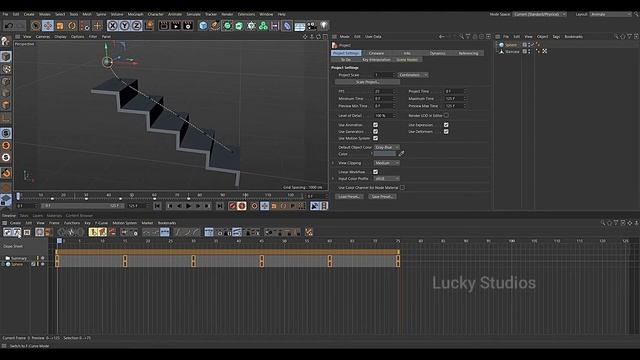Expand the Input Color Profile options
The image size is (640, 360).
click(333, 179)
